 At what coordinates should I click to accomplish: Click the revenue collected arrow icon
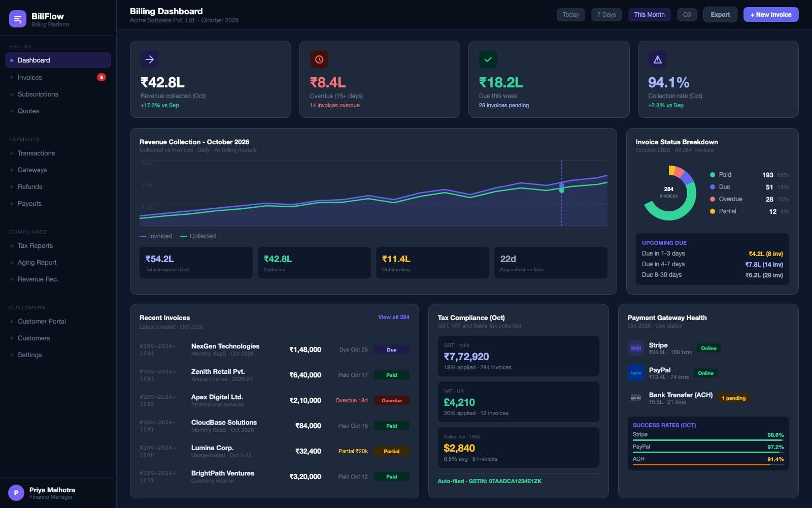(x=150, y=59)
